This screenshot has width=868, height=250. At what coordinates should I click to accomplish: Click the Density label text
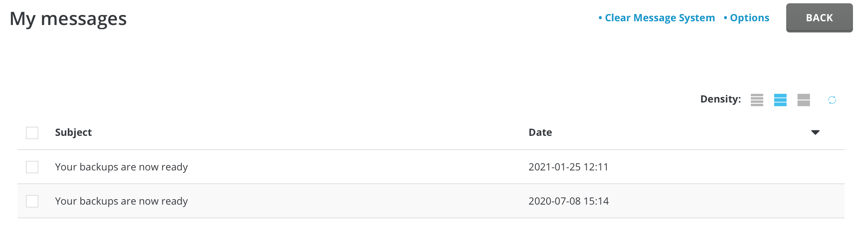tap(720, 99)
